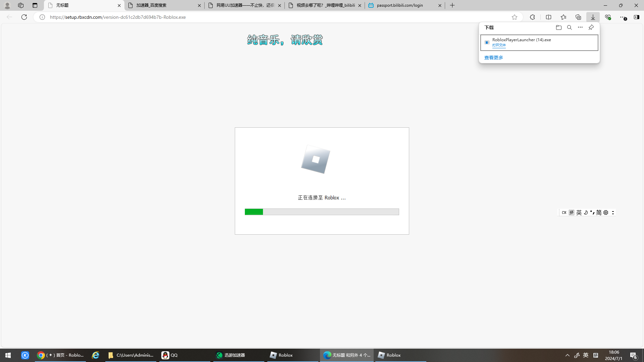
Task: Open the downloads folder icon
Action: [x=559, y=27]
